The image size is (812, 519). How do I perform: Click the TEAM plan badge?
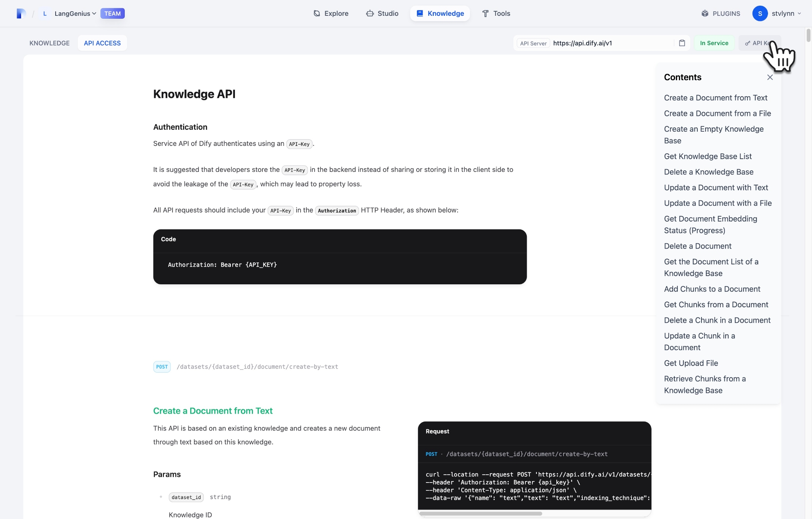click(112, 14)
